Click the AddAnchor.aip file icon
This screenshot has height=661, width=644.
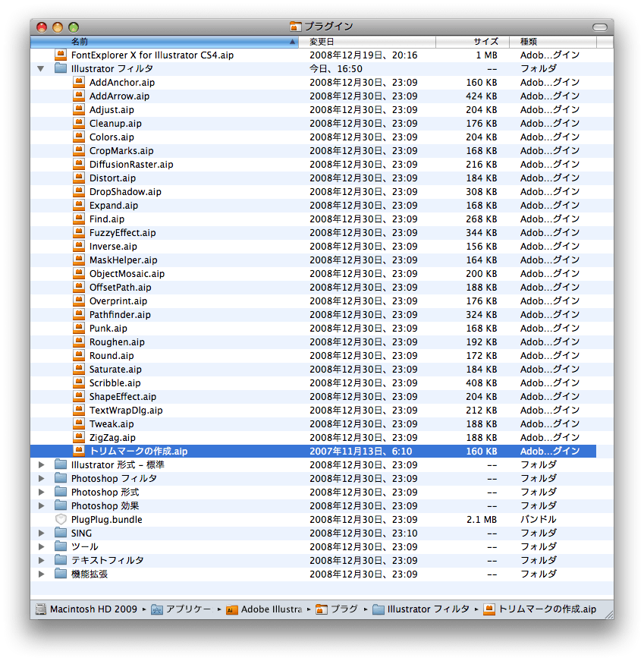(x=79, y=82)
